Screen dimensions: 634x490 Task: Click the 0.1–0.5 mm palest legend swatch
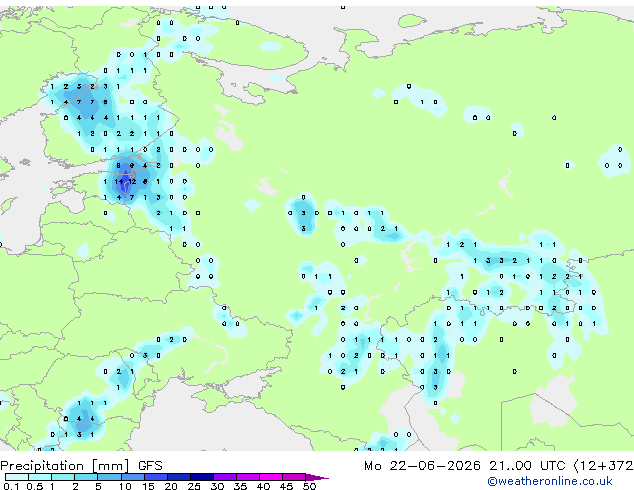point(17,477)
